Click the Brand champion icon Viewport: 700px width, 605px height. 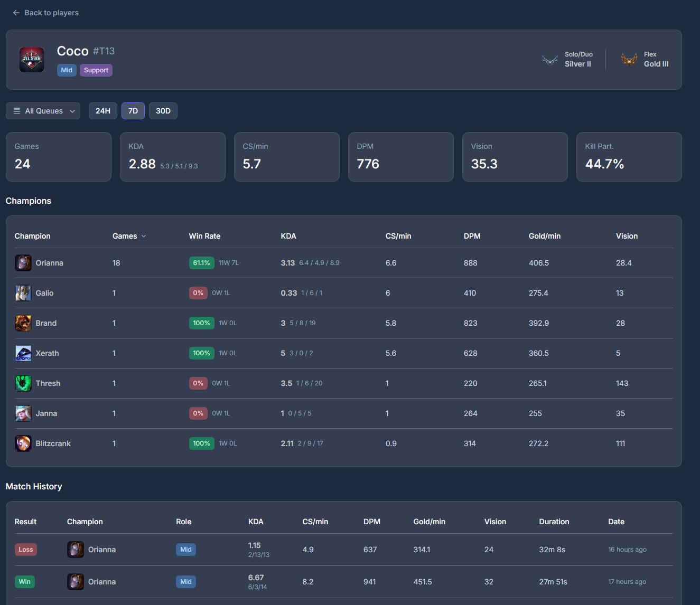23,323
